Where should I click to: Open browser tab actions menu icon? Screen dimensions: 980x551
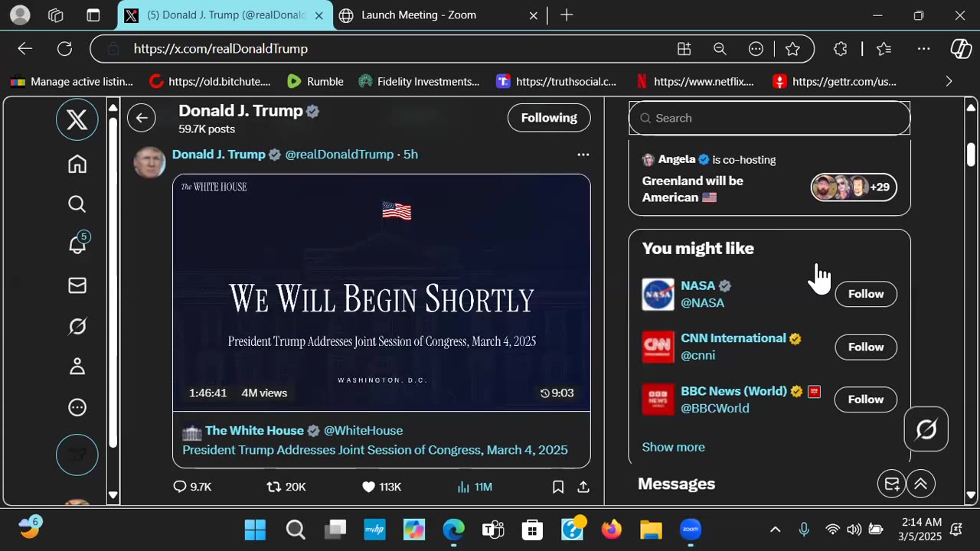[x=93, y=15]
